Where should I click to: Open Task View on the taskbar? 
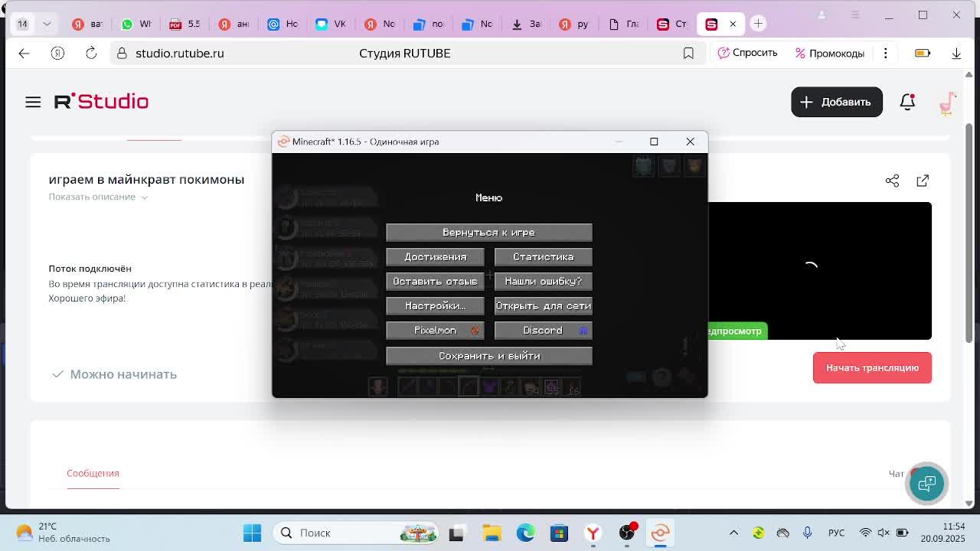click(x=456, y=533)
